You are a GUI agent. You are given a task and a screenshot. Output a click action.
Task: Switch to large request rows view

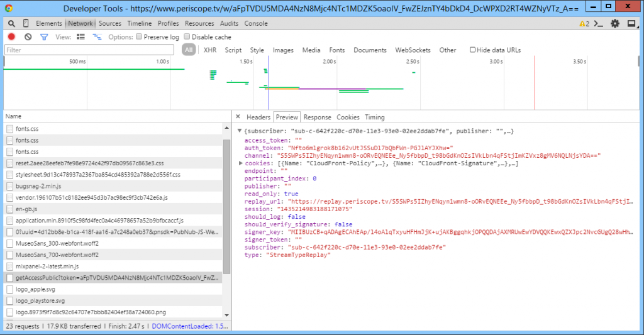(x=81, y=37)
